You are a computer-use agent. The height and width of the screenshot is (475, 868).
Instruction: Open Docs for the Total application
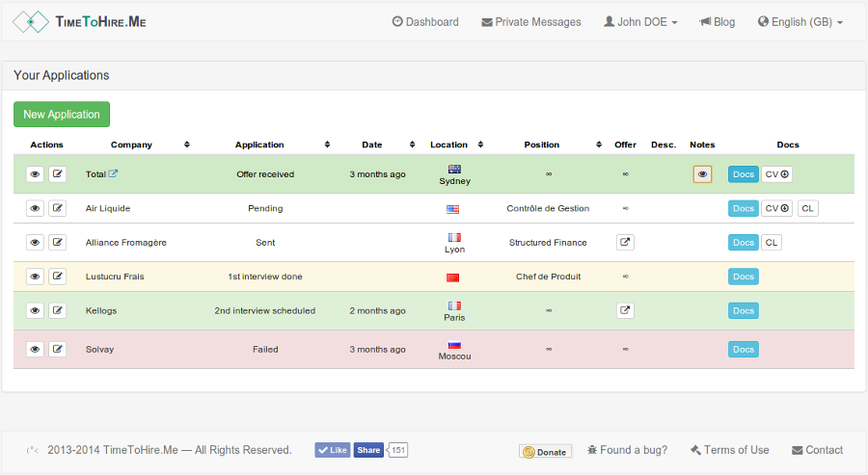744,174
